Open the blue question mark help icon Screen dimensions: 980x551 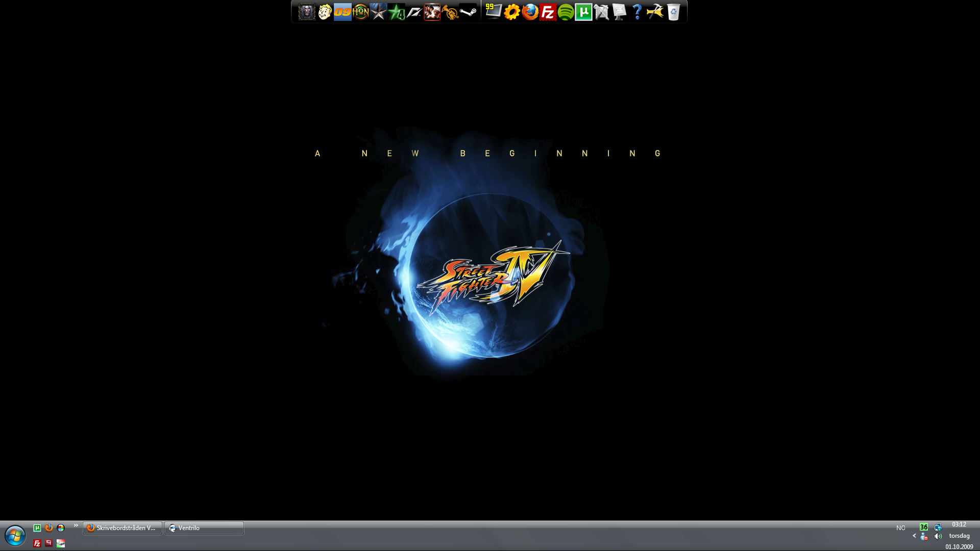[x=637, y=12]
